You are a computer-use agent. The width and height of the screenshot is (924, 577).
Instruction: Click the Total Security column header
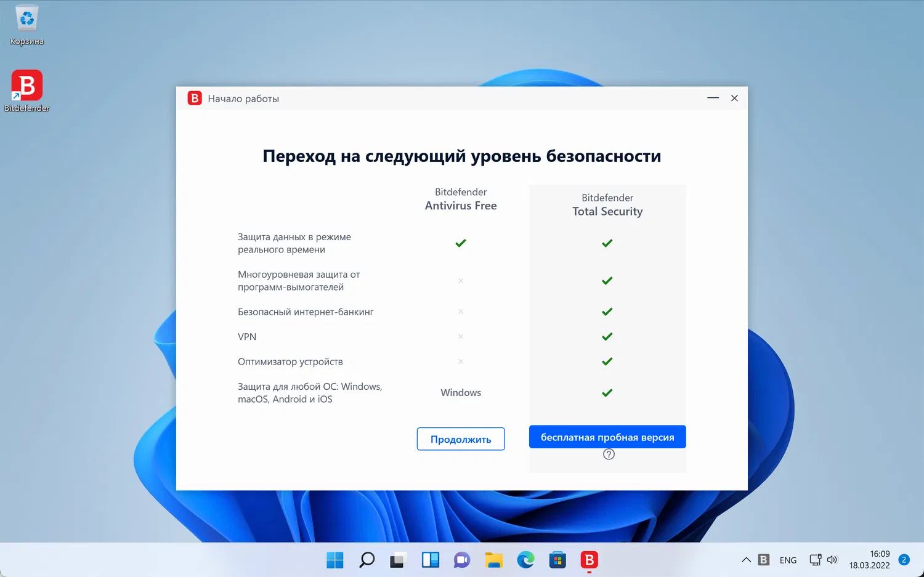pos(607,204)
